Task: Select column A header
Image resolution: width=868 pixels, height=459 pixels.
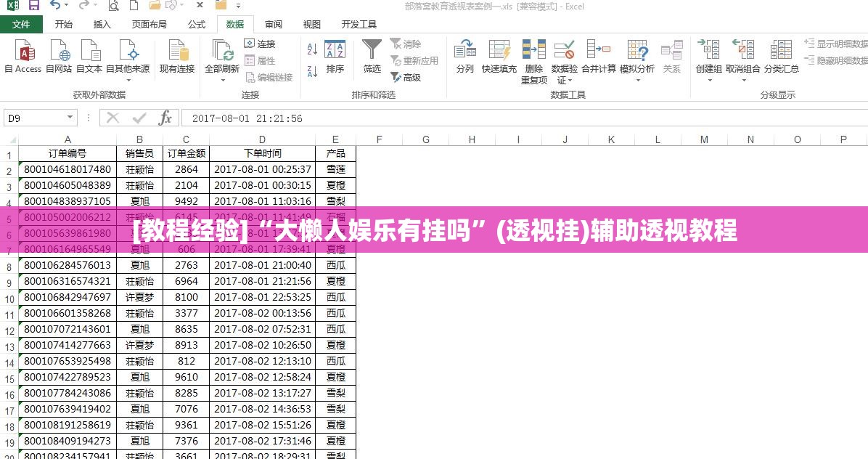Action: [67, 139]
